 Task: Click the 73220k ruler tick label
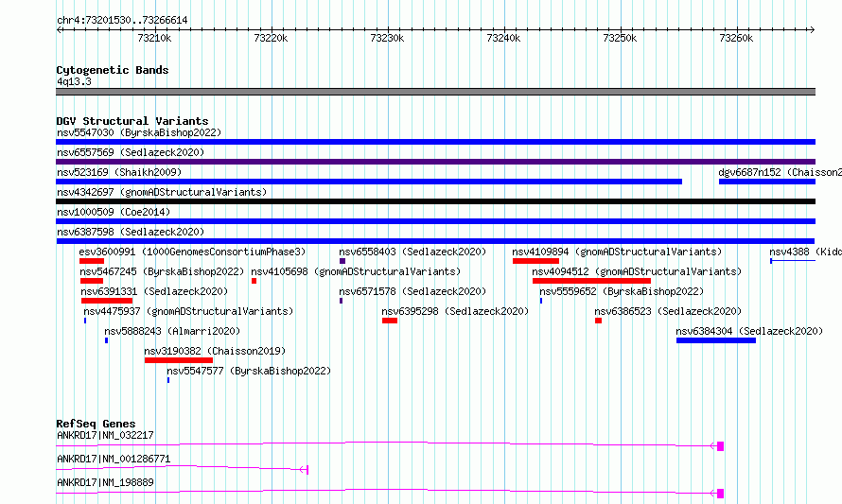[x=271, y=38]
